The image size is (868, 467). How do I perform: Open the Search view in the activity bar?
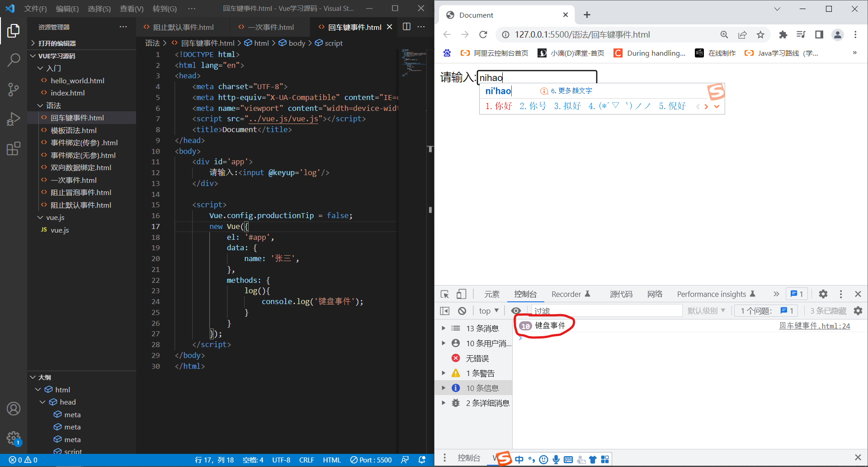click(14, 60)
